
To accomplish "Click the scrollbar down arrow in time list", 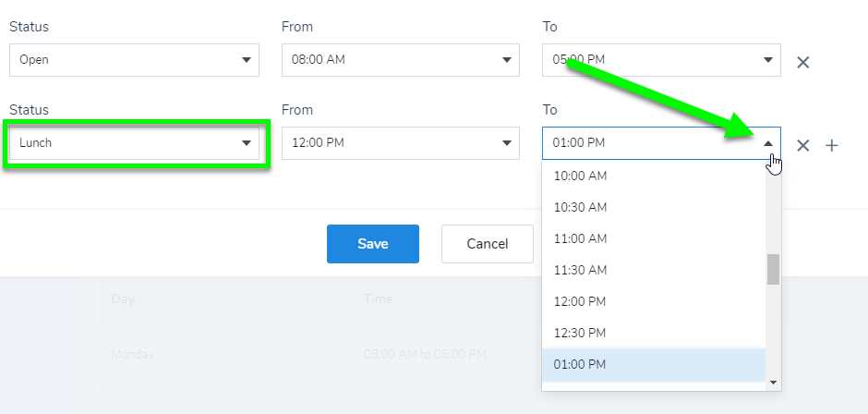I will 773,383.
